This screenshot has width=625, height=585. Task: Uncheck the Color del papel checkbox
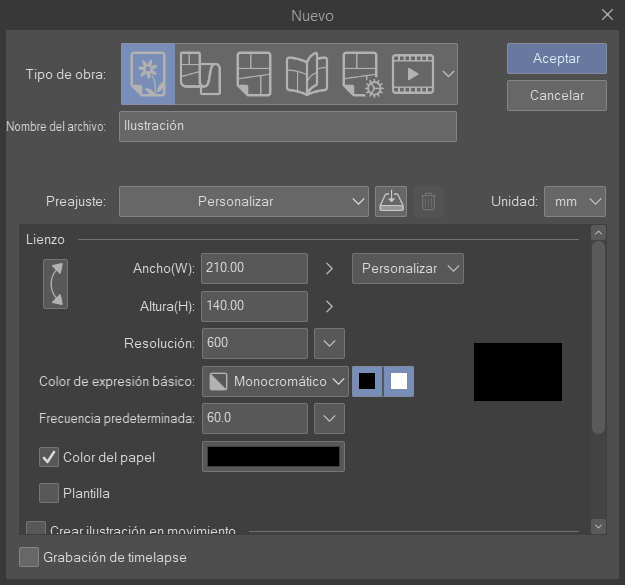(49, 457)
